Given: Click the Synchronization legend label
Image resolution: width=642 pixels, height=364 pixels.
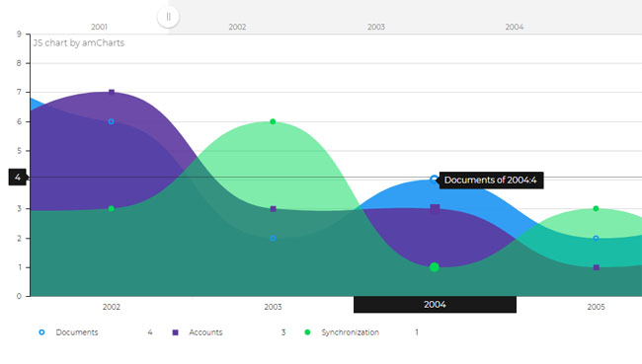Looking at the screenshot, I should click(x=350, y=332).
